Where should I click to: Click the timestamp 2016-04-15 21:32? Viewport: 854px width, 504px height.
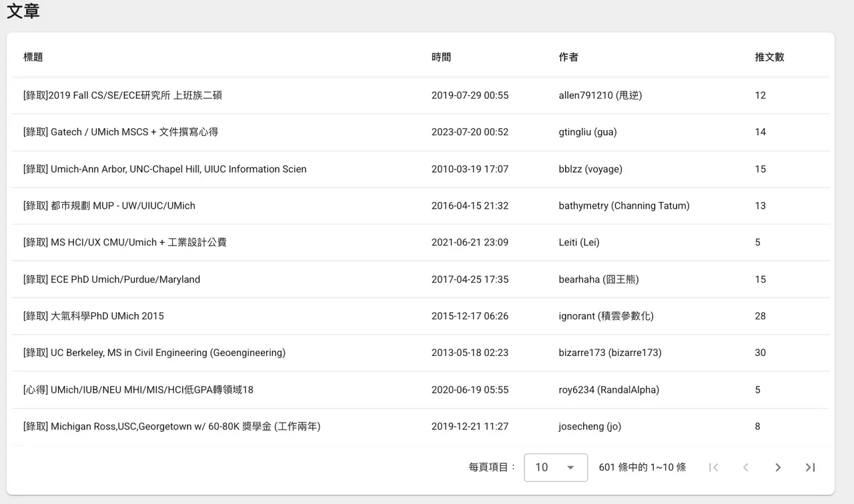pos(470,206)
